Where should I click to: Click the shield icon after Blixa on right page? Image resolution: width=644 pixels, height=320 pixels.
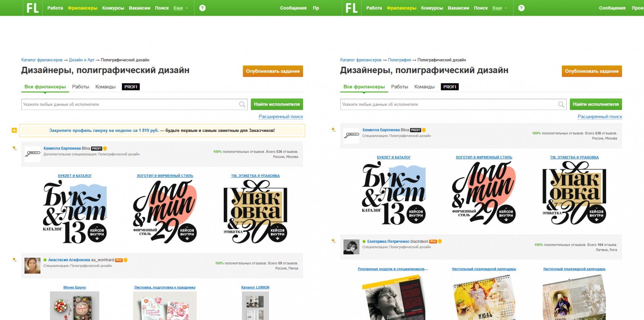(424, 130)
